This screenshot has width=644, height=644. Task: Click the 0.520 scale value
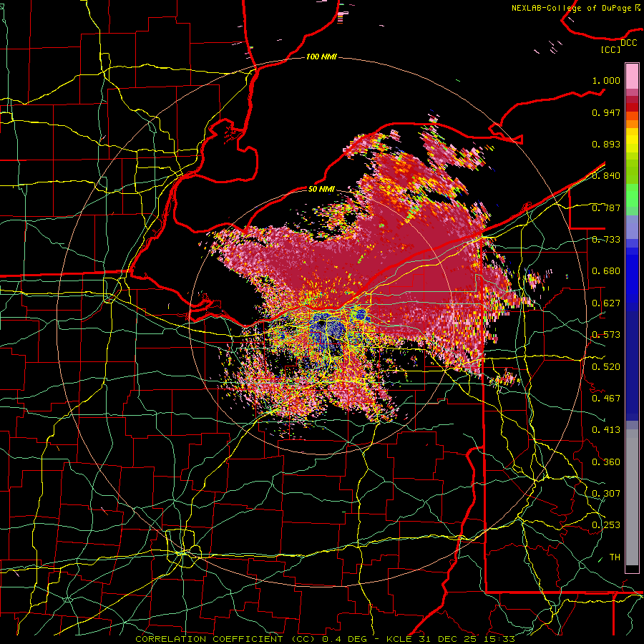(x=606, y=367)
